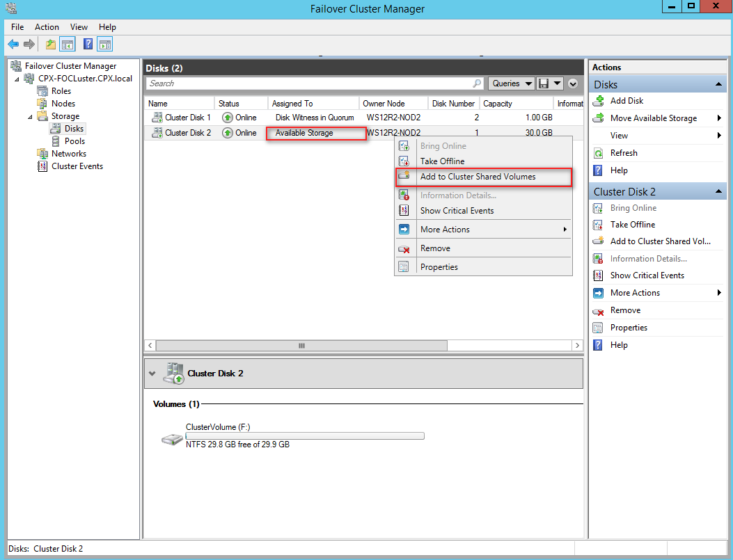This screenshot has width=733, height=560.
Task: Click Disk Witness in Quorum cell
Action: click(315, 118)
